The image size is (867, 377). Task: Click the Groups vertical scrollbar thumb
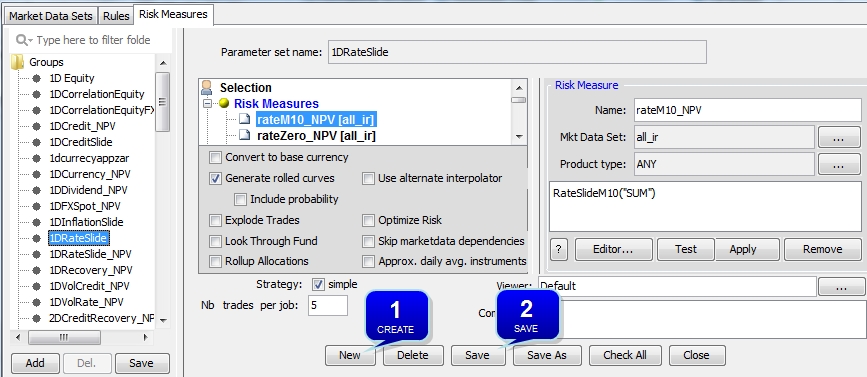163,102
